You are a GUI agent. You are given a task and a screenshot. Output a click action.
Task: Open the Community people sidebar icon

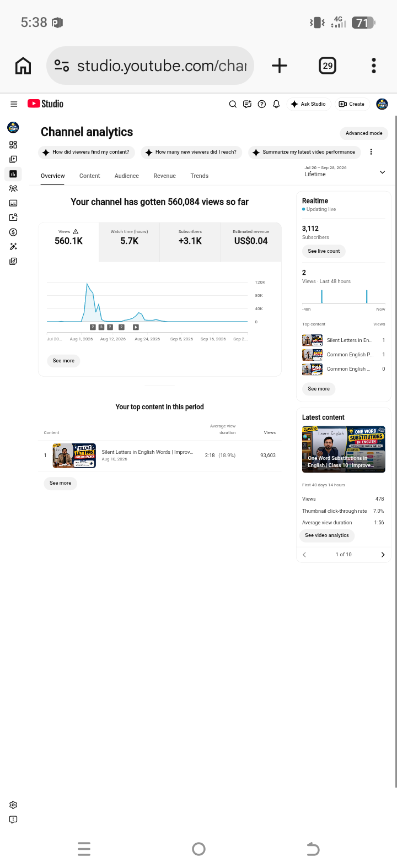click(x=13, y=188)
